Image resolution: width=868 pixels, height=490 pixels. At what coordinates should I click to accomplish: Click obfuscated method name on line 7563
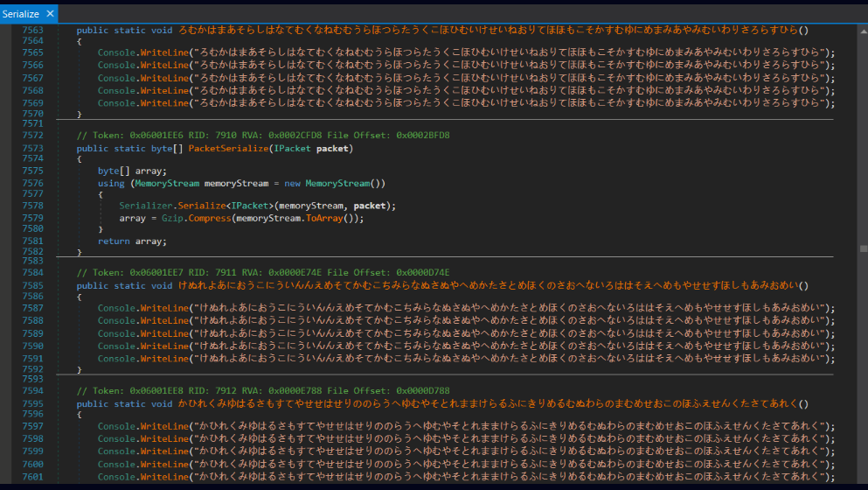[x=489, y=30]
